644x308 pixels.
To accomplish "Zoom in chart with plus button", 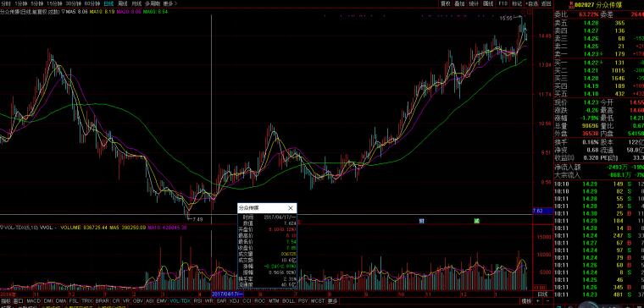I will (x=538, y=301).
